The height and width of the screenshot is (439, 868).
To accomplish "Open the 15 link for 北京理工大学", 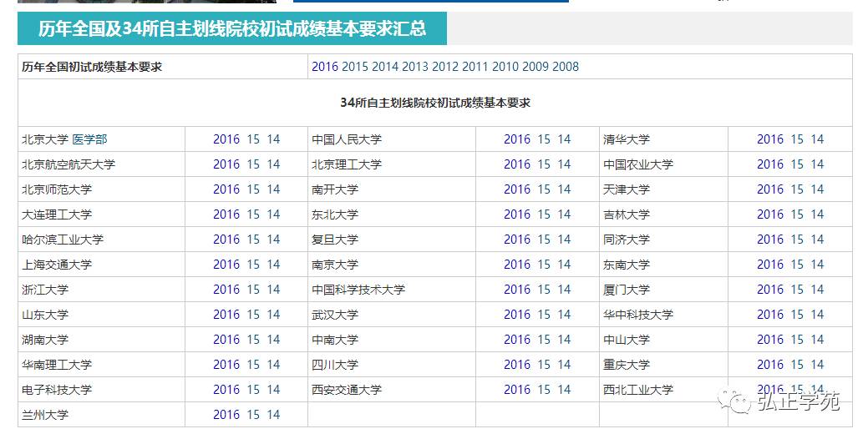I will tap(544, 164).
